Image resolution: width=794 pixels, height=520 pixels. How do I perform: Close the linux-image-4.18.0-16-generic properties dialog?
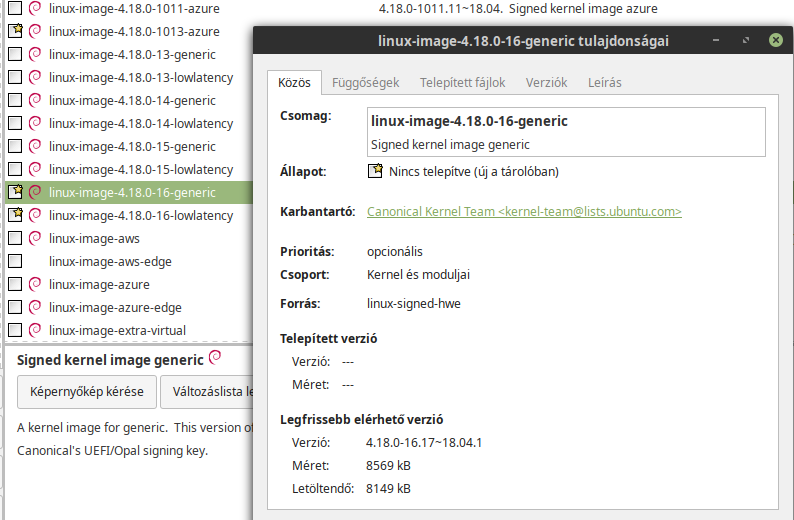[776, 40]
